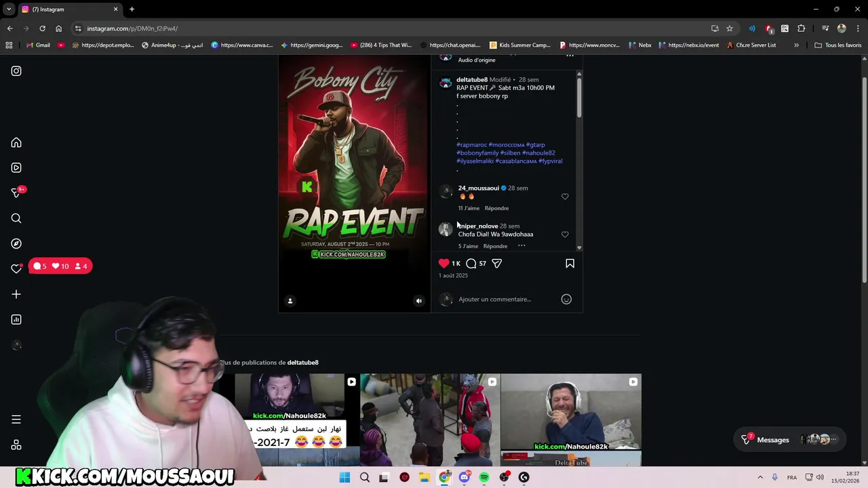
Task: Open the #rapmaroc hashtag
Action: tap(471, 144)
